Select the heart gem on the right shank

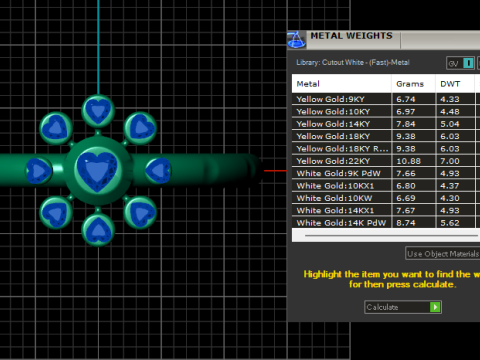pyautogui.click(x=159, y=171)
